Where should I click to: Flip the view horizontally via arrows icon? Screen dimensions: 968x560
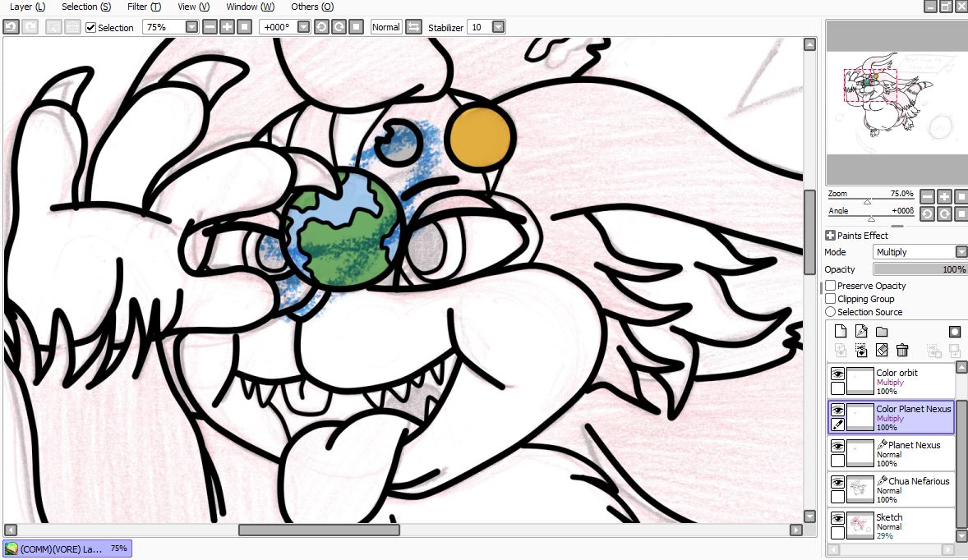point(413,27)
